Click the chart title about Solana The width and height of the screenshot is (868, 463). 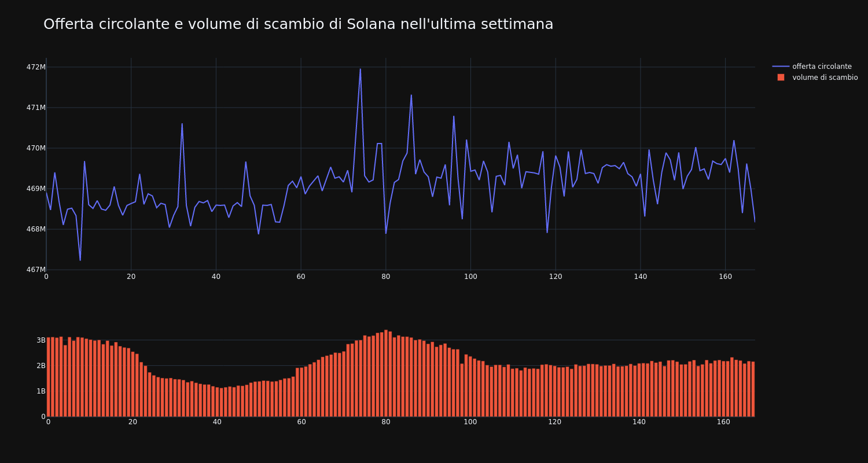298,24
